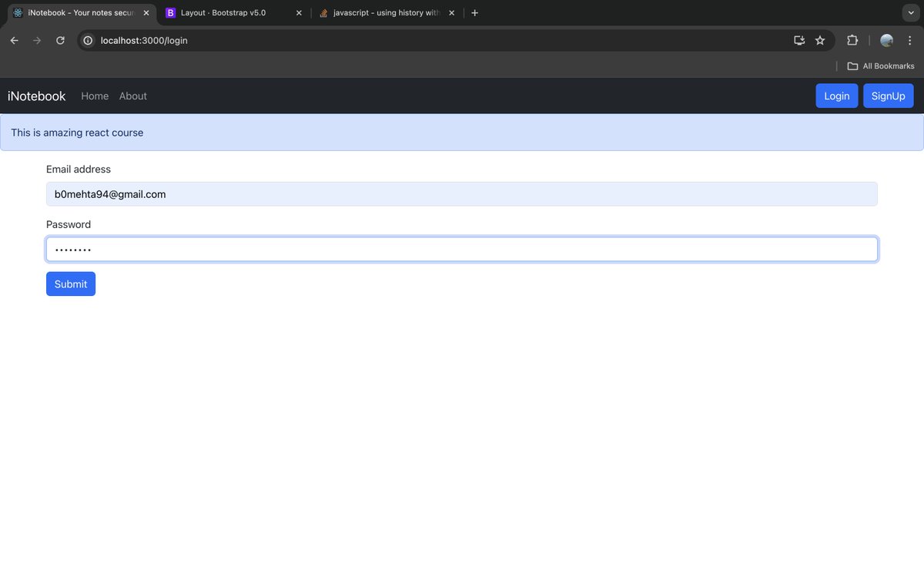Open a new tab with the plus icon

(474, 13)
